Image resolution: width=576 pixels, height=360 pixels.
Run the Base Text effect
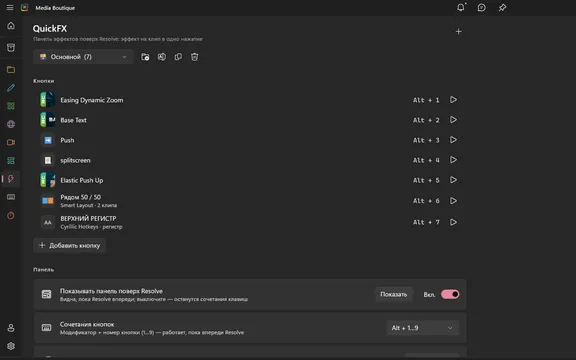coord(453,120)
